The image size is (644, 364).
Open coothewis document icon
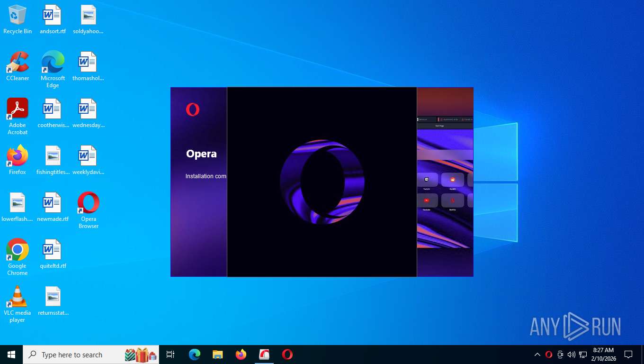[53, 113]
